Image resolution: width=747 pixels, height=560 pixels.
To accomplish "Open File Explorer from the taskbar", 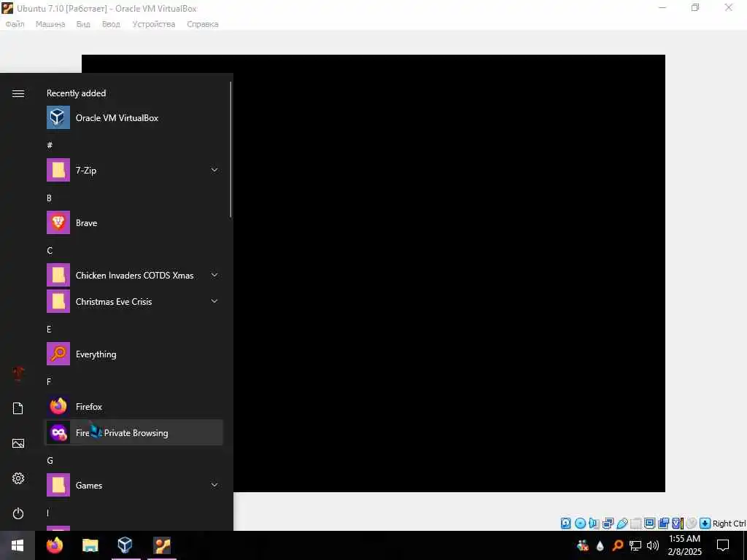I will pos(90,545).
